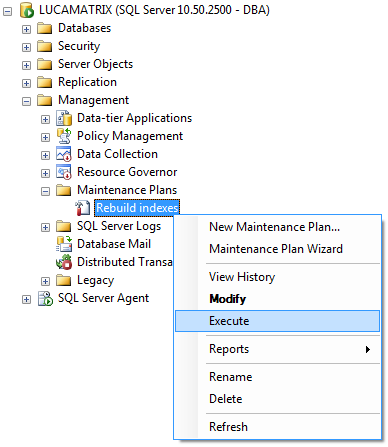Select the Resource Governor label

click(127, 172)
